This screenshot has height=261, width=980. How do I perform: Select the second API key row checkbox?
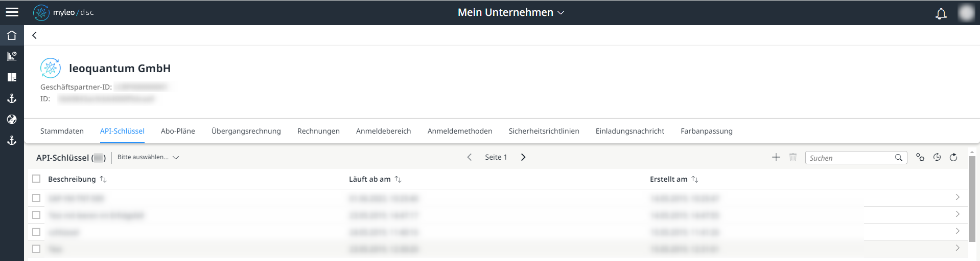pos(36,215)
